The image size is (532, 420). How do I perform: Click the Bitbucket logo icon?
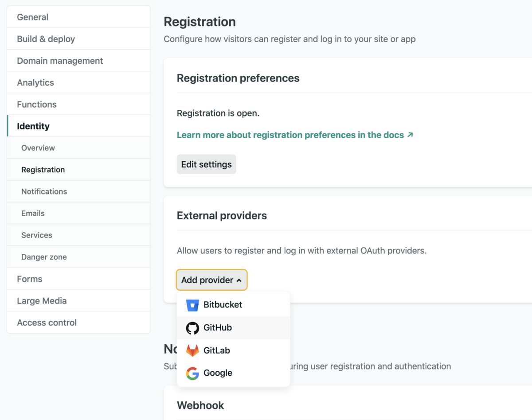(192, 305)
